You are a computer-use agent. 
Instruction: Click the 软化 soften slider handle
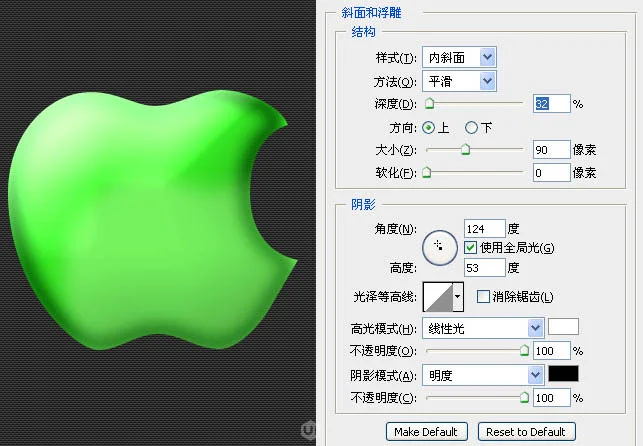pyautogui.click(x=426, y=172)
